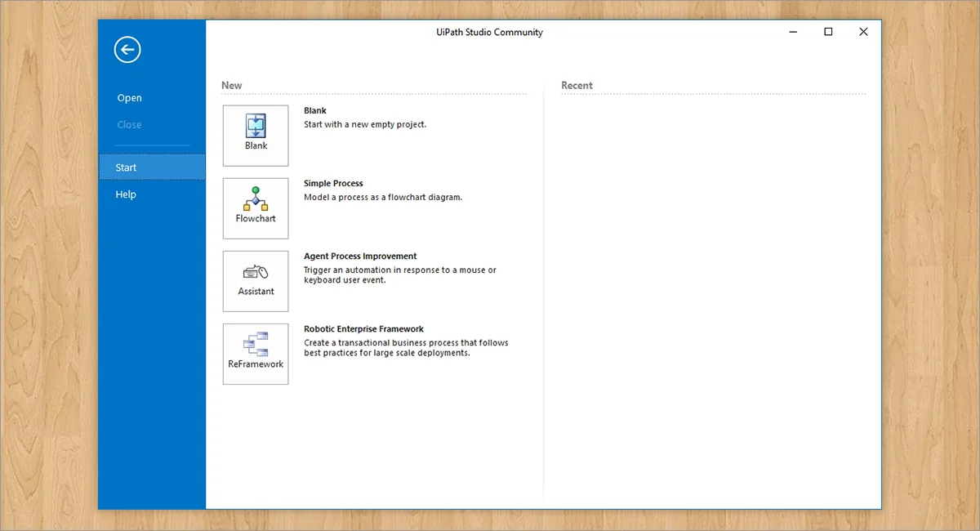Click the 'Agent Process Improvement' title
The height and width of the screenshot is (531, 980).
[360, 257]
